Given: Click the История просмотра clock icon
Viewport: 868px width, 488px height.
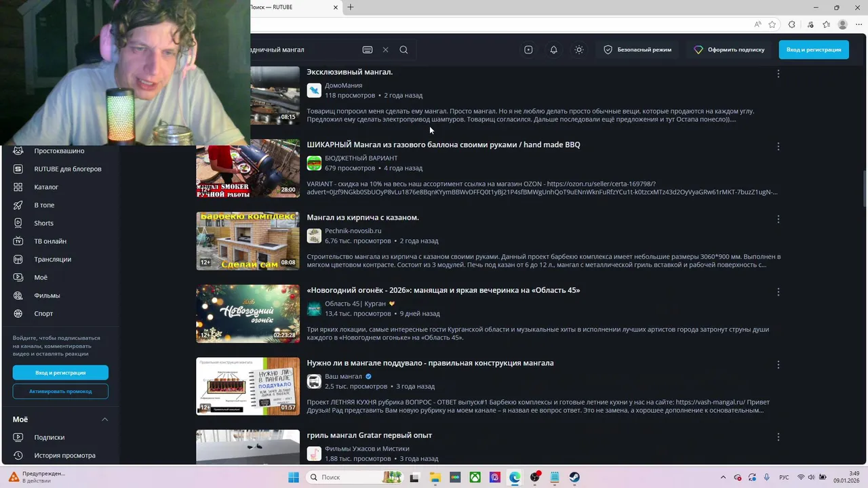Looking at the screenshot, I should coord(18,455).
